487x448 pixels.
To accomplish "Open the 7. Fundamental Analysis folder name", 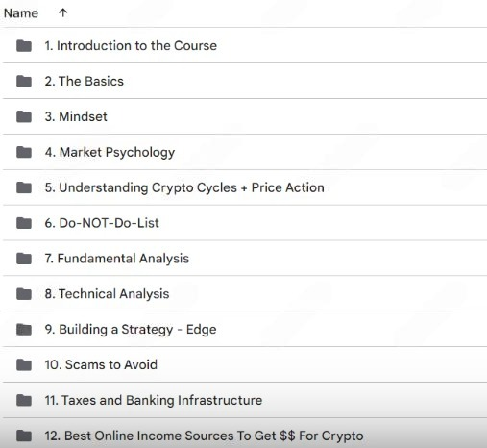I will (117, 259).
